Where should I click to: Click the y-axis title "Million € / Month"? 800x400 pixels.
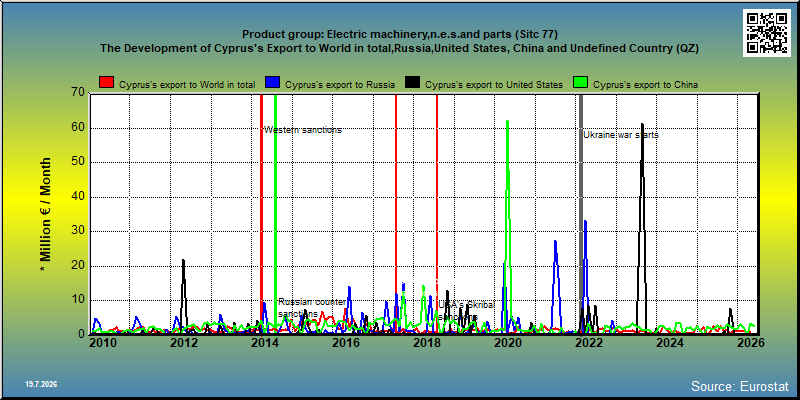pyautogui.click(x=46, y=215)
